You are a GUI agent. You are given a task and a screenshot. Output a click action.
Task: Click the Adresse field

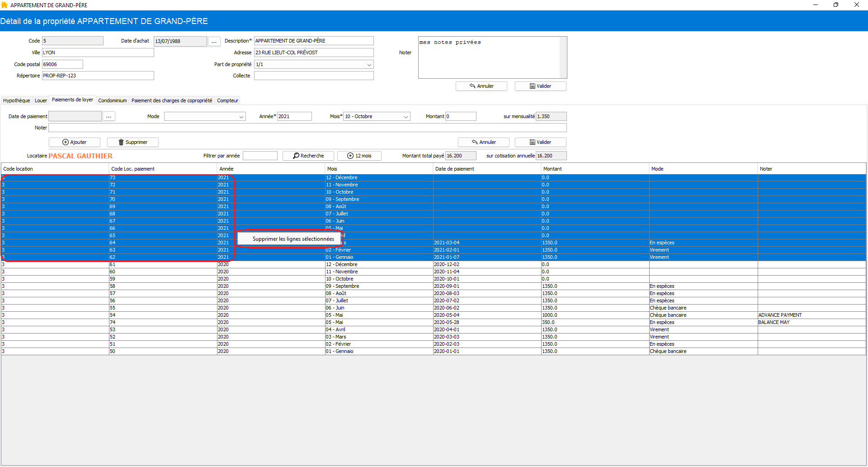tap(314, 52)
